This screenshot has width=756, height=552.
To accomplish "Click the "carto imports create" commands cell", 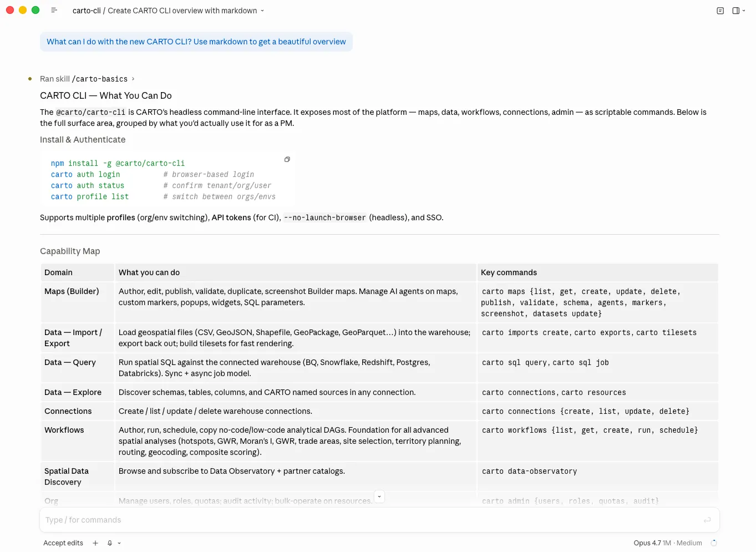I will 598,338.
